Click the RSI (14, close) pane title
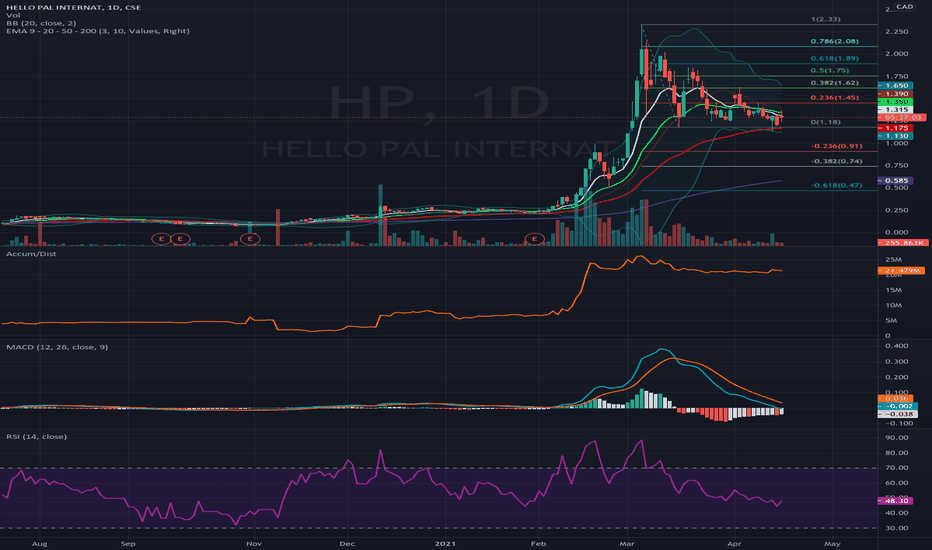This screenshot has height=550, width=932. pos(36,436)
